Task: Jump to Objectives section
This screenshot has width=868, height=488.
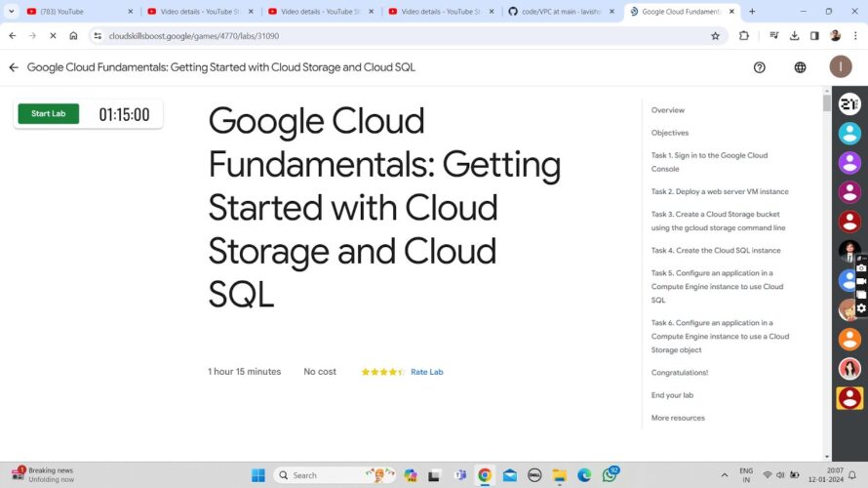Action: pos(670,133)
